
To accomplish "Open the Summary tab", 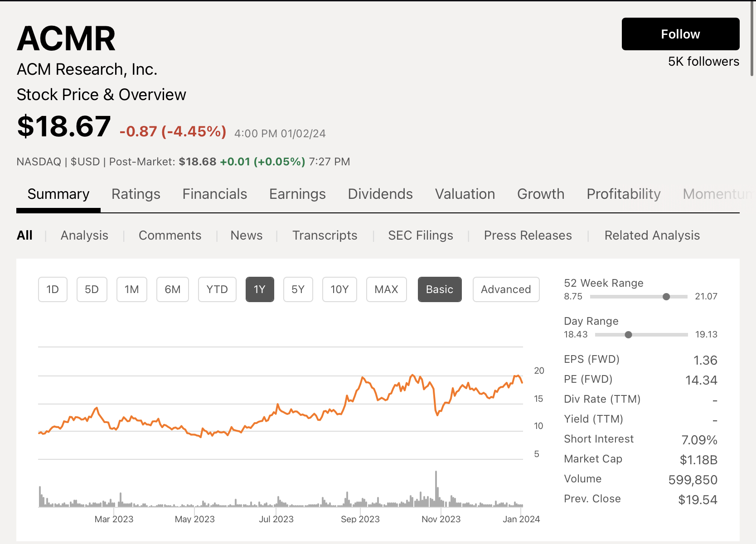I will [58, 194].
